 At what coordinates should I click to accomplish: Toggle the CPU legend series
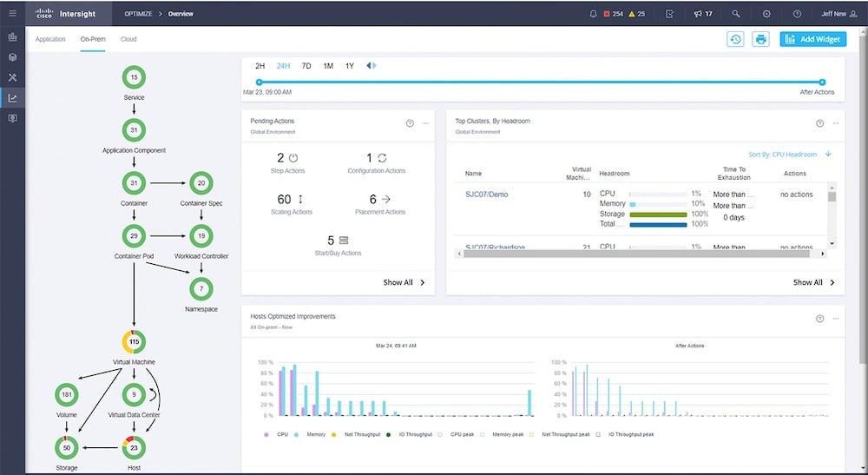point(276,434)
